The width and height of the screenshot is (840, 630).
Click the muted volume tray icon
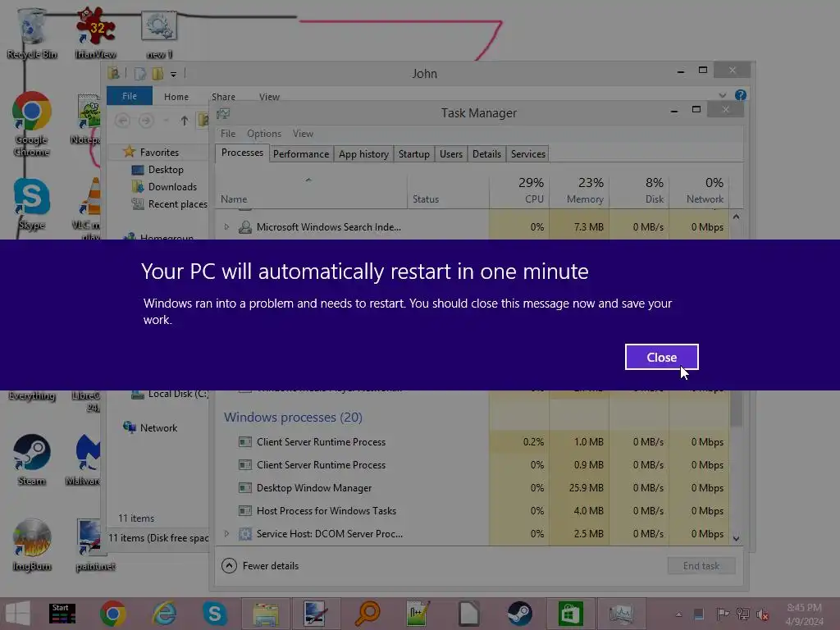[763, 614]
